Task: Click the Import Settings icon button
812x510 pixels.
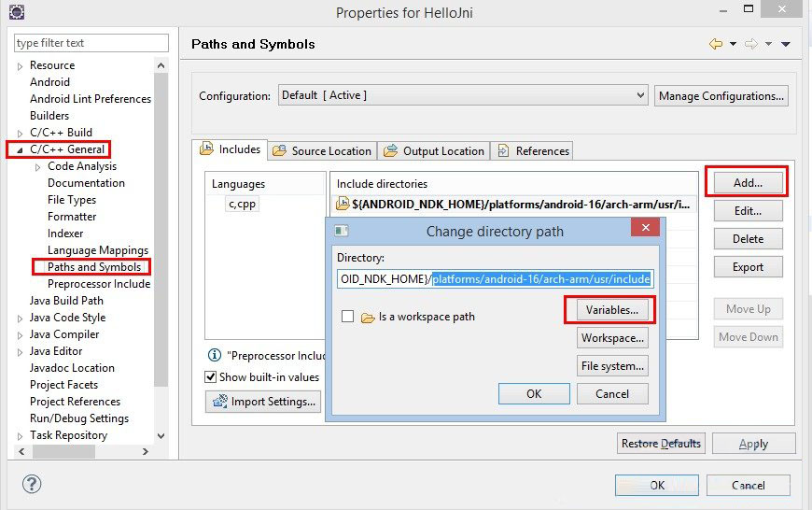Action: pos(263,402)
